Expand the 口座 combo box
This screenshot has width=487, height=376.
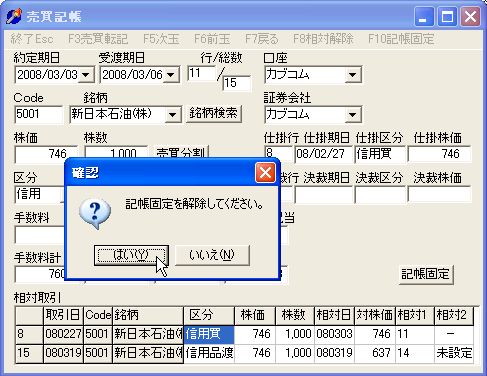pos(353,75)
